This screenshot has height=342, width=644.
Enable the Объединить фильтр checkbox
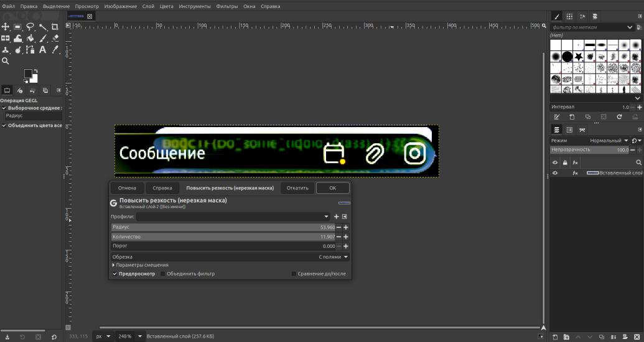click(x=162, y=273)
